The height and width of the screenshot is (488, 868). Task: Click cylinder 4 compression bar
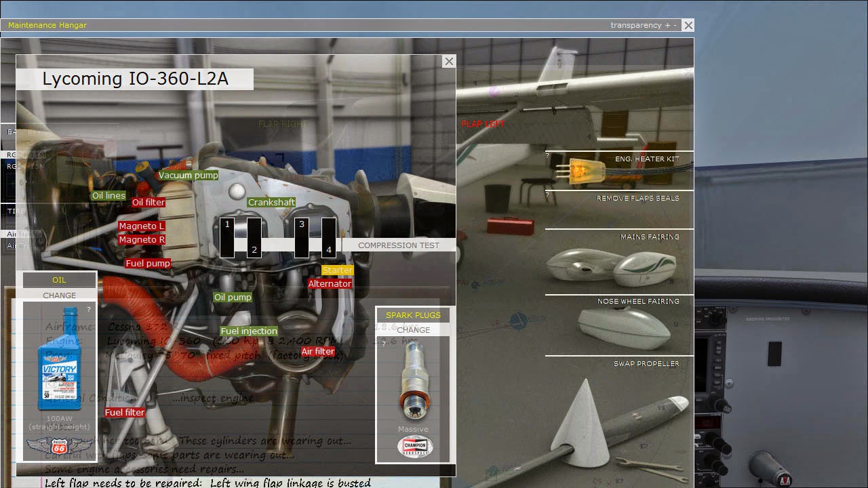[x=329, y=238]
